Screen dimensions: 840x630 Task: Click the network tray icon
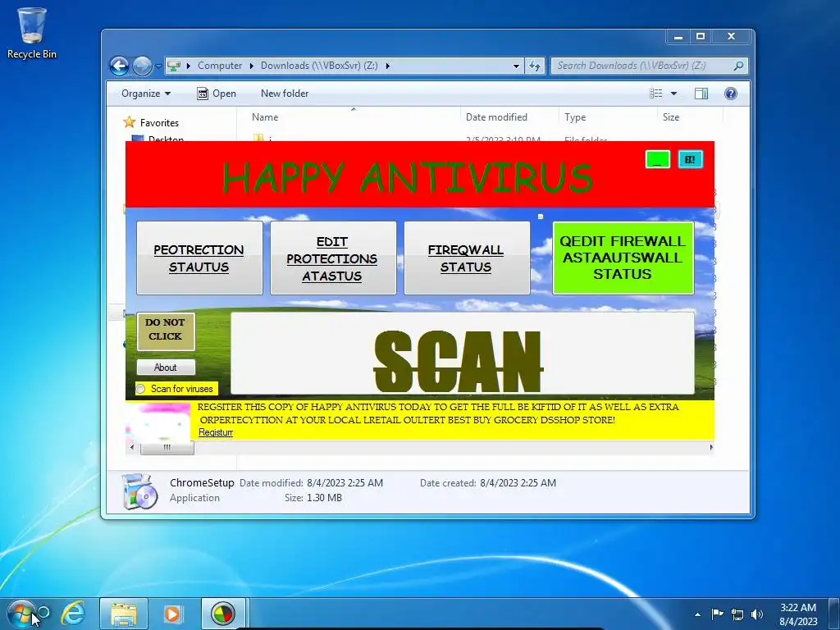pos(737,614)
